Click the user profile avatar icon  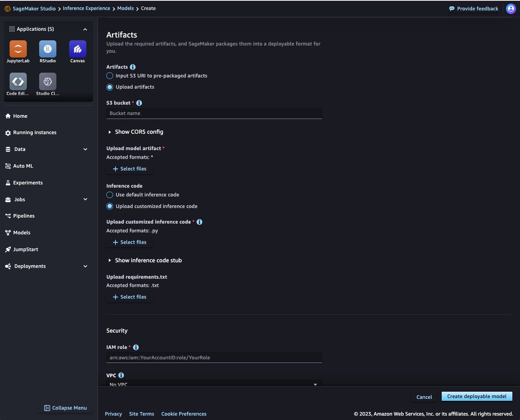pyautogui.click(x=511, y=8)
